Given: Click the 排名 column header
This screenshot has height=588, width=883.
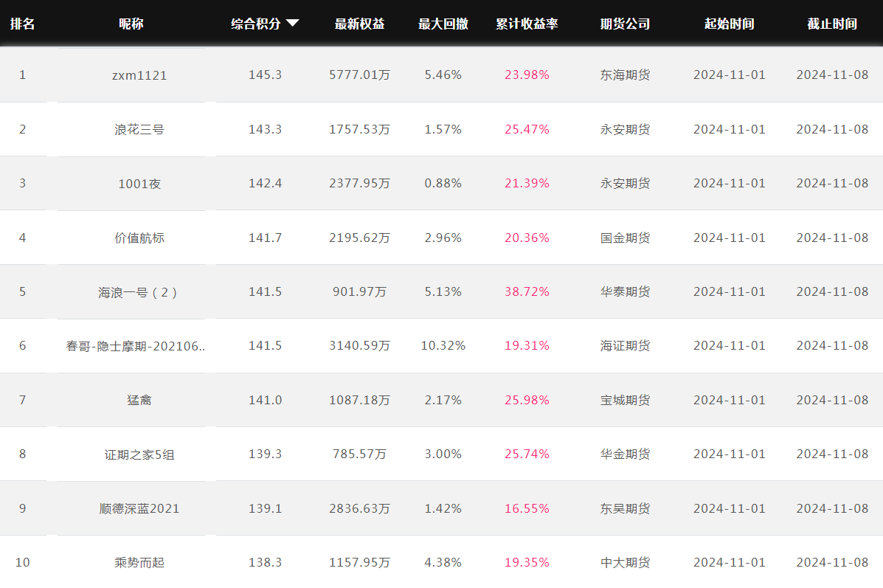Looking at the screenshot, I should coord(23,24).
